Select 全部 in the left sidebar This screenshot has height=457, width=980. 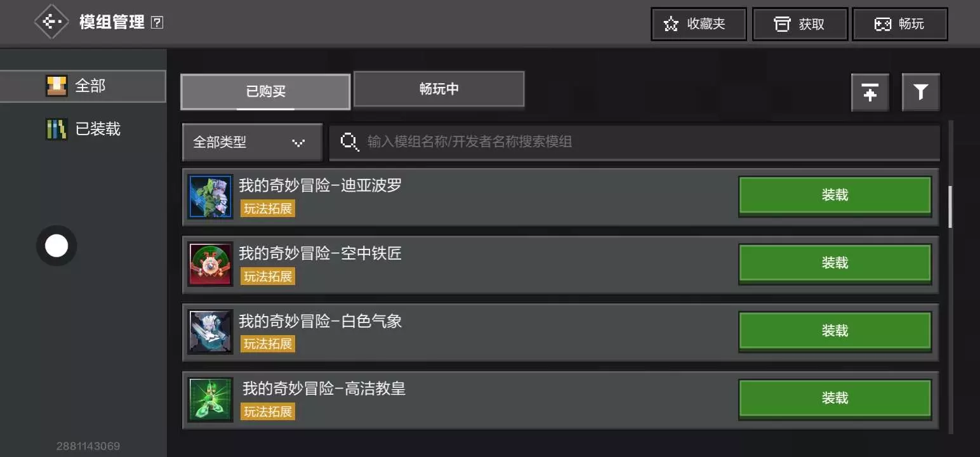83,86
